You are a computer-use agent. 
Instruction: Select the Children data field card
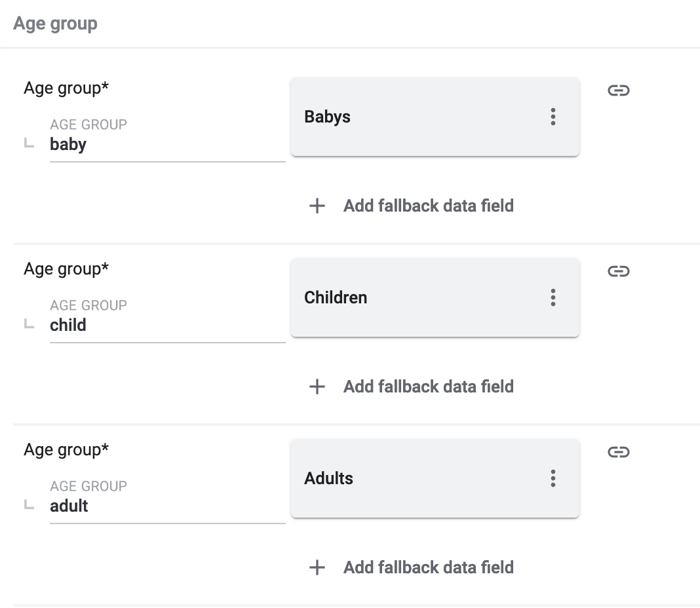click(x=419, y=298)
